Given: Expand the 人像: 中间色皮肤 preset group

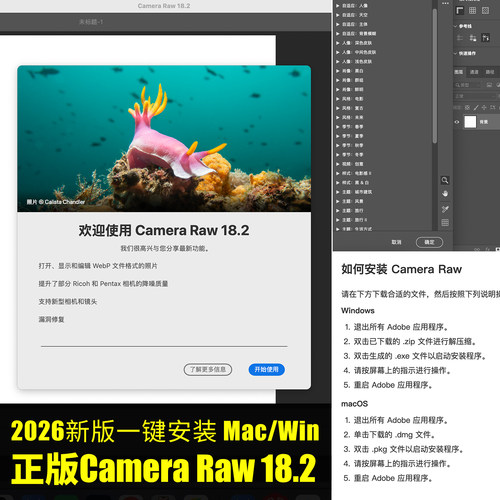Looking at the screenshot, I should point(337,52).
